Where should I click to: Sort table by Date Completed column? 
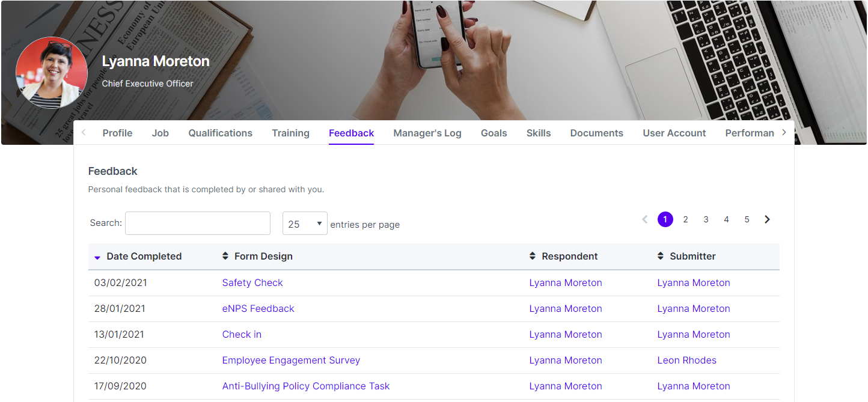click(144, 257)
